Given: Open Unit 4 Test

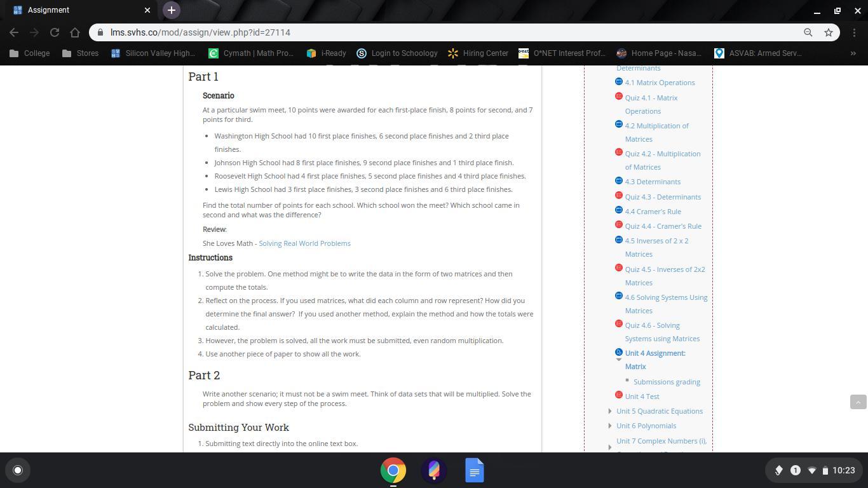Looking at the screenshot, I should (x=642, y=396).
